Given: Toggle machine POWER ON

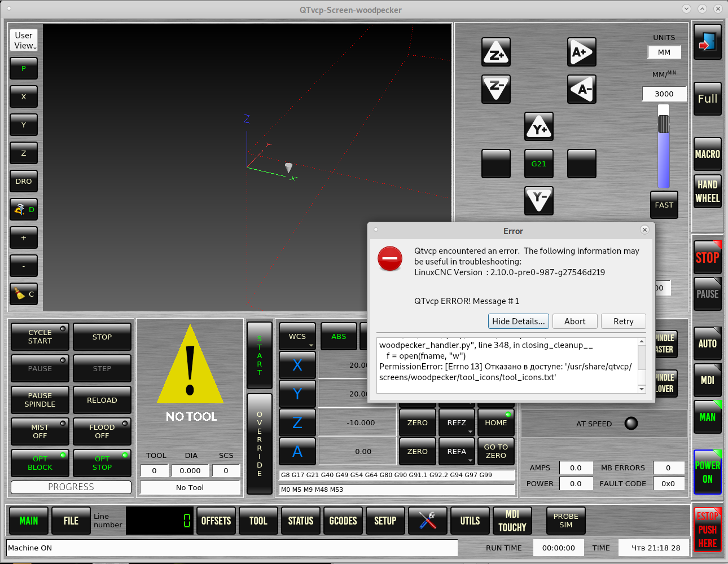Looking at the screenshot, I should pyautogui.click(x=708, y=472).
